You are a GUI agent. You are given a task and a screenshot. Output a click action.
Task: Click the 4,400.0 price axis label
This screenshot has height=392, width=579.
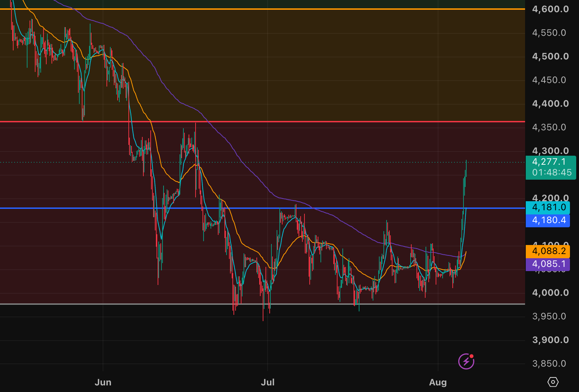tap(550, 104)
